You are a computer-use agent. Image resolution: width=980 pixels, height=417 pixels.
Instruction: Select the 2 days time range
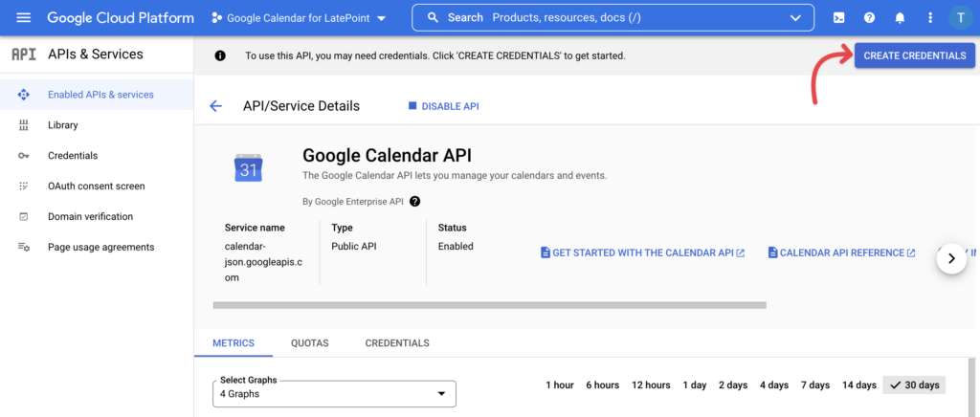[x=732, y=385]
